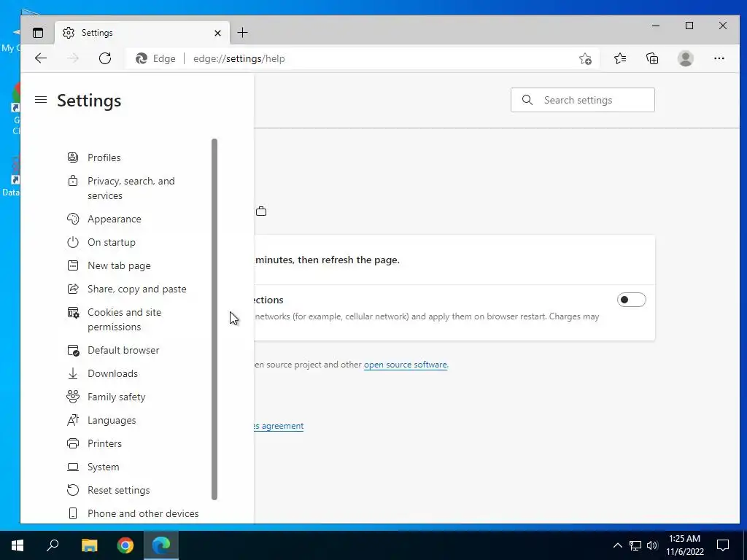Open New tab page settings
This screenshot has height=560, width=747.
[x=119, y=265]
